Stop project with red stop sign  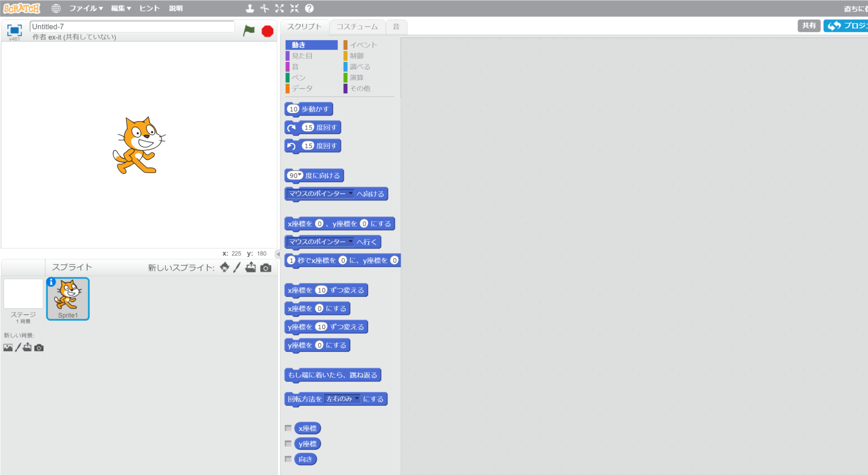pos(268,31)
